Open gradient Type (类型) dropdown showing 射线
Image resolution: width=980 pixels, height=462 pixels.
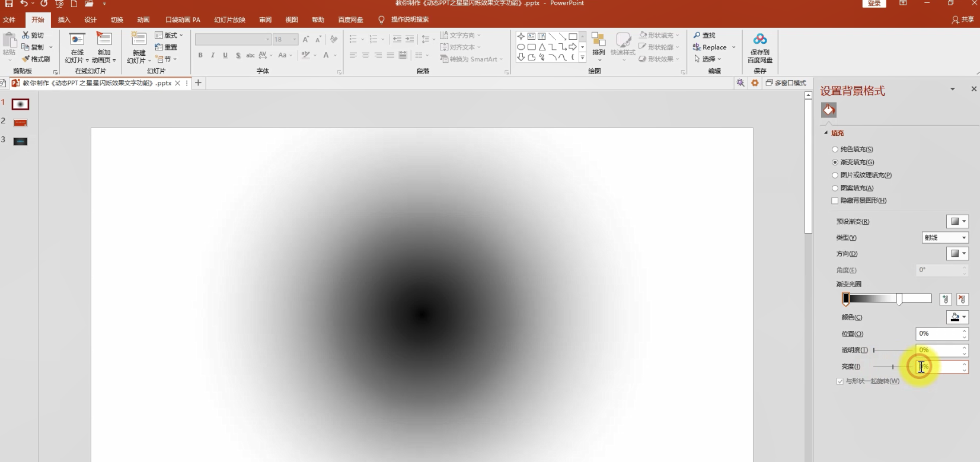[945, 238]
